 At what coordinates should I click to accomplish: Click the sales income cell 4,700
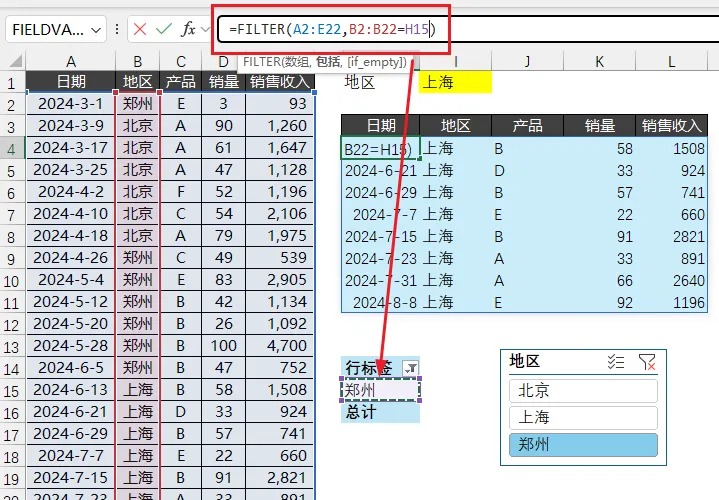(x=280, y=346)
